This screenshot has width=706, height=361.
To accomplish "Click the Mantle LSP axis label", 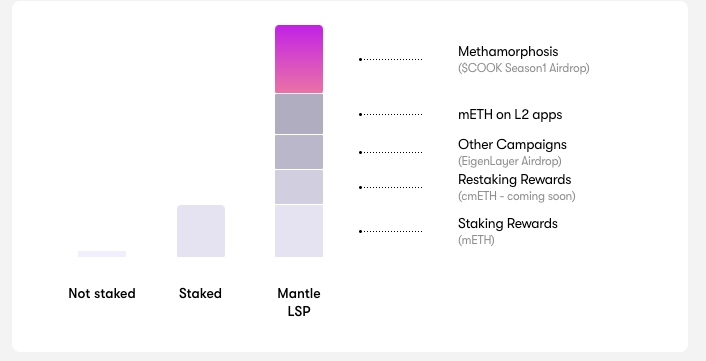I will coord(299,302).
